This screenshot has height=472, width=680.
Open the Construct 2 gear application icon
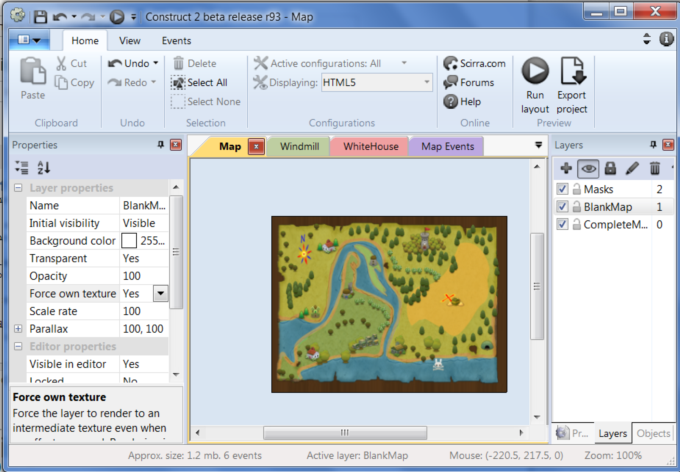[x=17, y=15]
